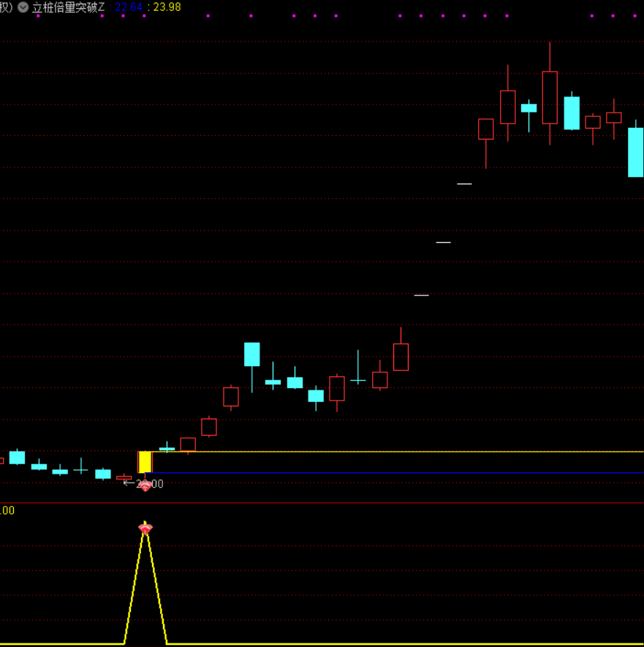The height and width of the screenshot is (647, 644).
Task: Click the blue 22.64 indicator value
Action: 129,7
